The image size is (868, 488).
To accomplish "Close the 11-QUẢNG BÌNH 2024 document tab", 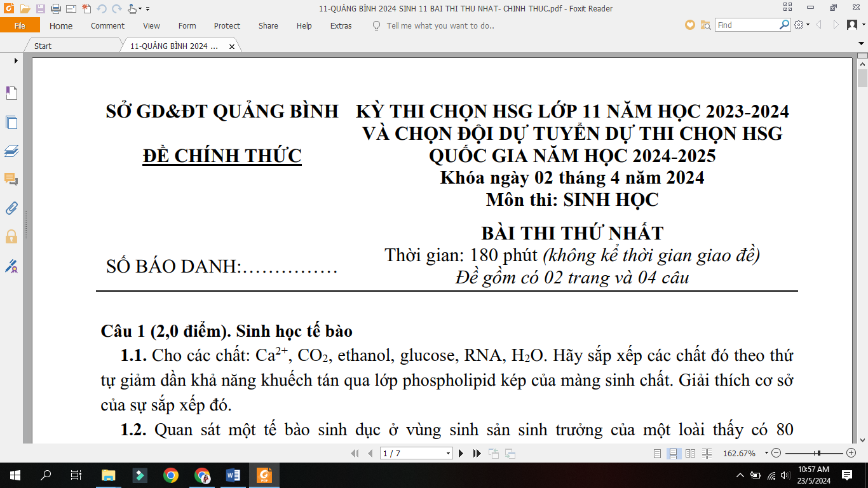I will tap(231, 46).
